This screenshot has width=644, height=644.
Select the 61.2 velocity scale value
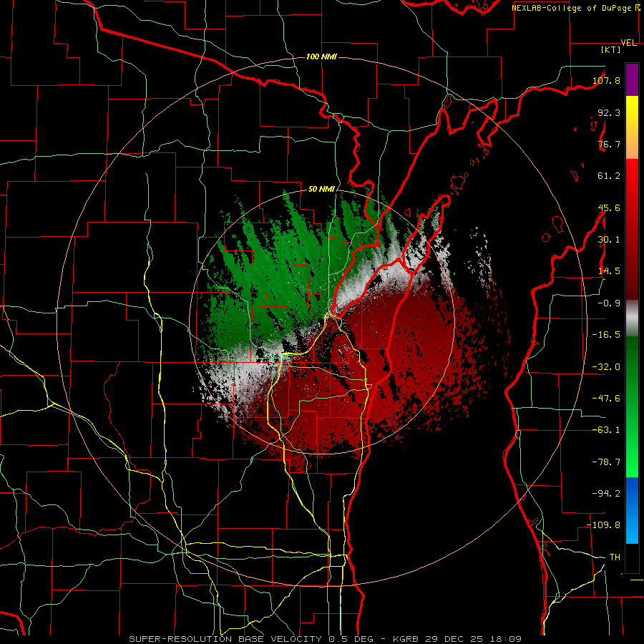point(609,176)
